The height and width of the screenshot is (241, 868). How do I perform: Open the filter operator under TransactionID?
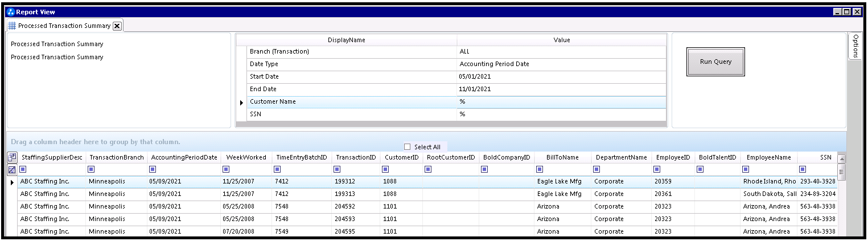coord(337,169)
